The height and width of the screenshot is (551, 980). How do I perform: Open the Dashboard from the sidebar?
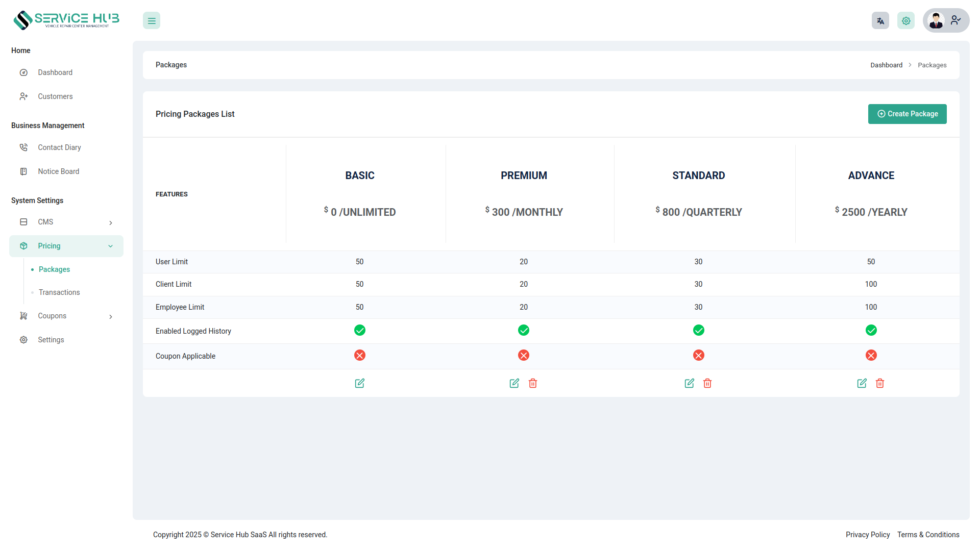click(x=55, y=72)
